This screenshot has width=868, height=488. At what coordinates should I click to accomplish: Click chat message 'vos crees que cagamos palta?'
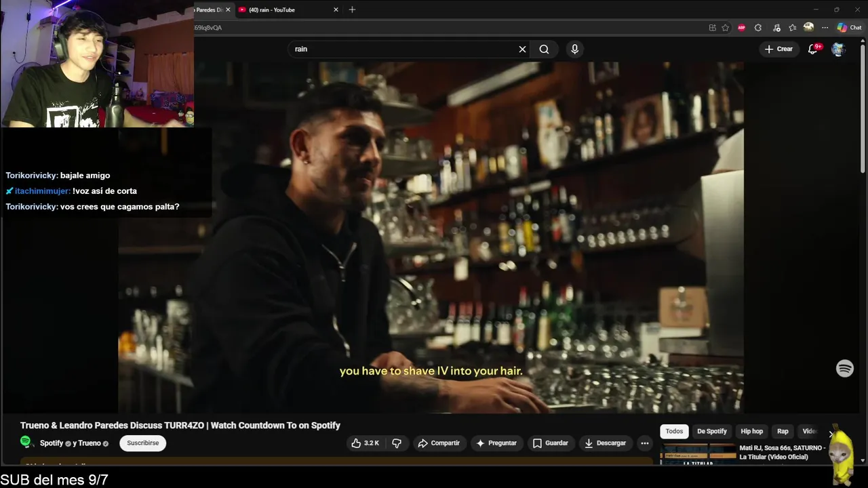(119, 207)
